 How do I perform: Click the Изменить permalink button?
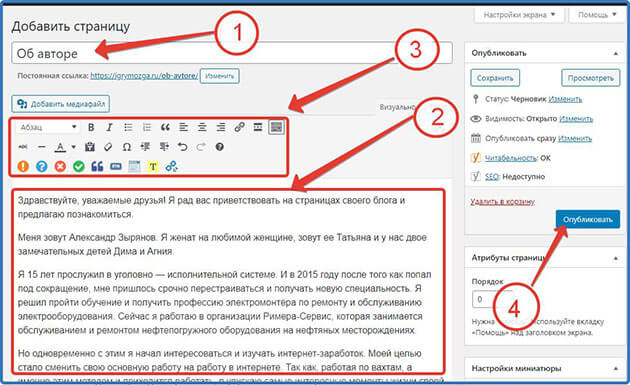point(219,76)
